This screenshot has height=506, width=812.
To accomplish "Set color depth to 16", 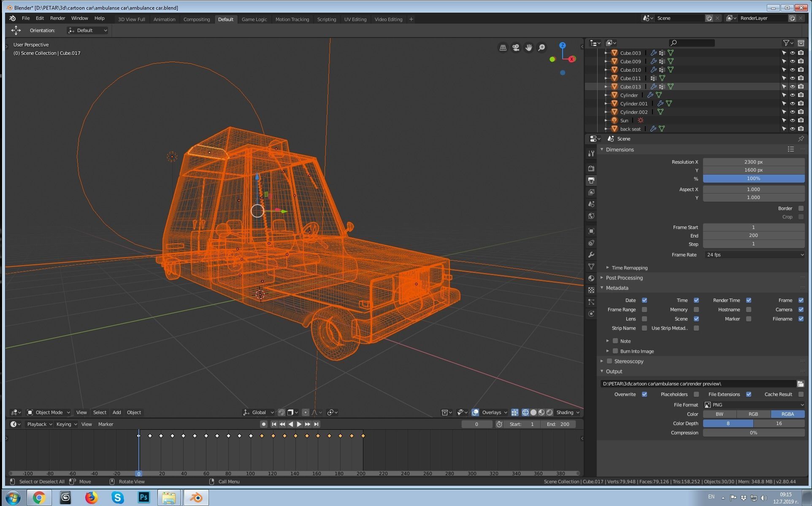I will click(779, 423).
